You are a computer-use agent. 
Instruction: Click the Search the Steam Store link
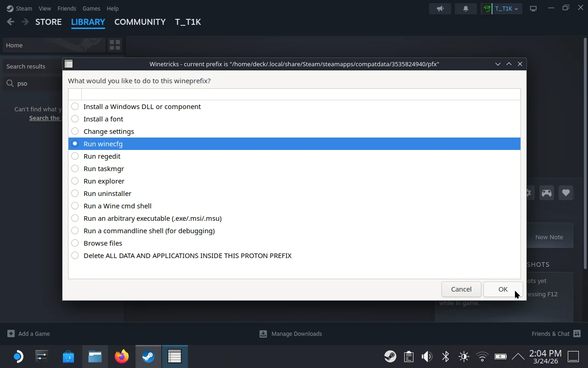point(45,118)
